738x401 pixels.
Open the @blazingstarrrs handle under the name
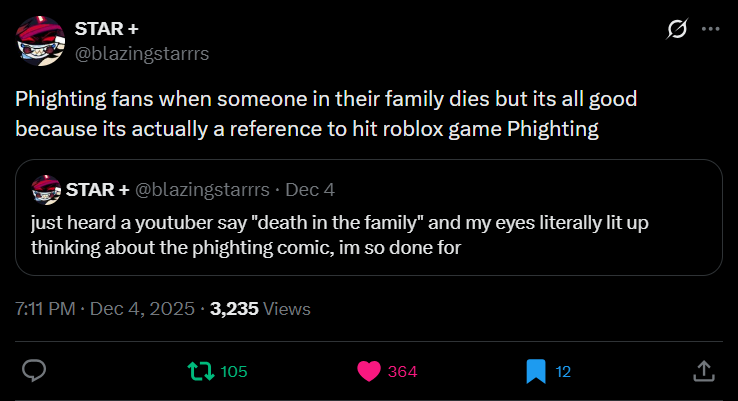click(x=142, y=54)
